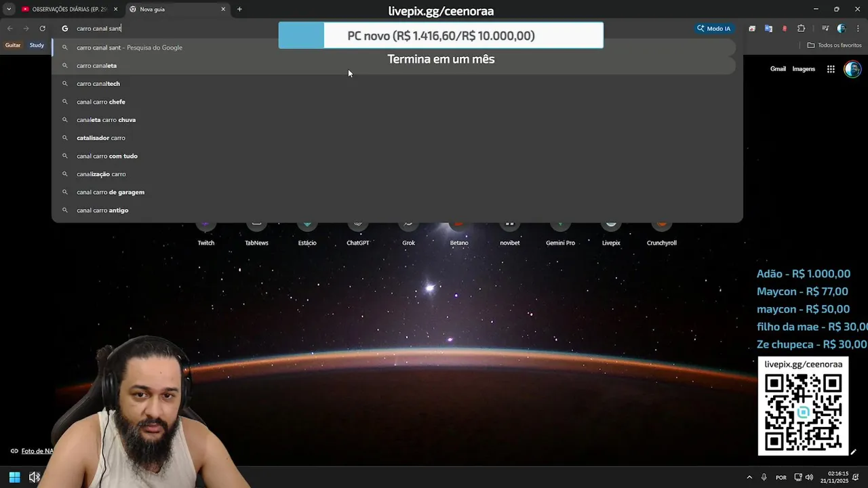Viewport: 868px width, 488px height.
Task: Click the Google G icon in address bar
Action: pos(65,28)
